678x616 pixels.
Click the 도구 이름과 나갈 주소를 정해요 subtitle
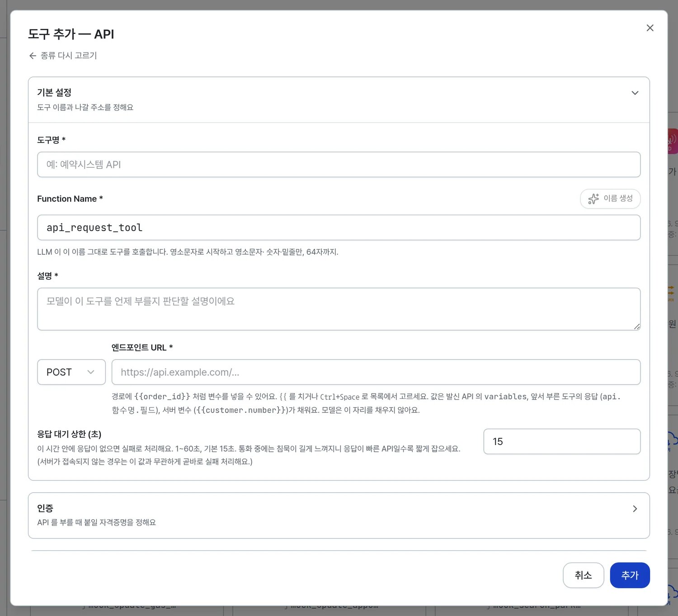coord(85,107)
